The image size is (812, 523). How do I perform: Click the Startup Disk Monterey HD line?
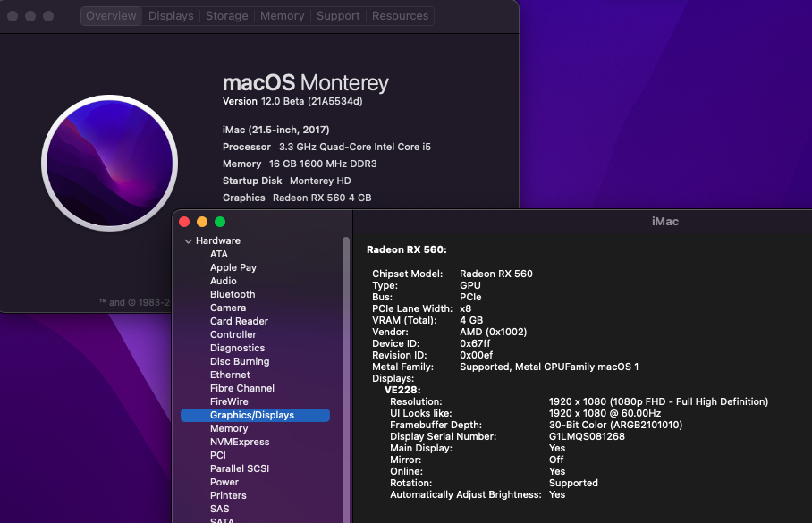287,181
